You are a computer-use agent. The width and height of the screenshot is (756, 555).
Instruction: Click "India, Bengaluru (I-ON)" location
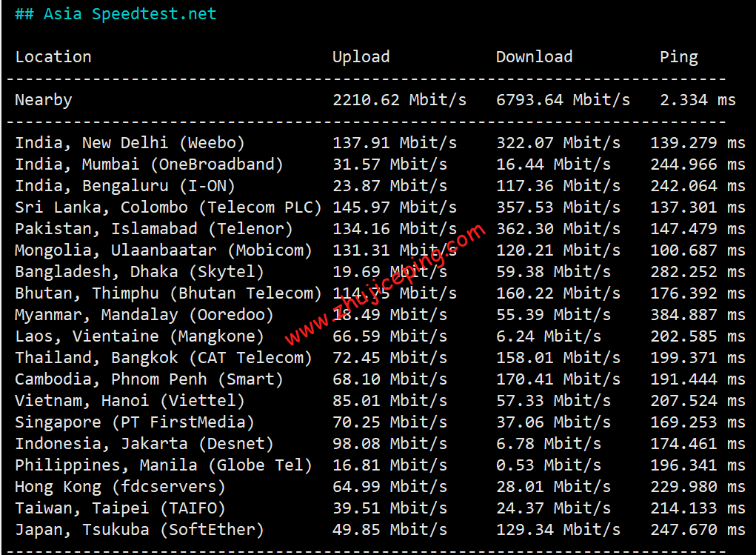coord(125,186)
